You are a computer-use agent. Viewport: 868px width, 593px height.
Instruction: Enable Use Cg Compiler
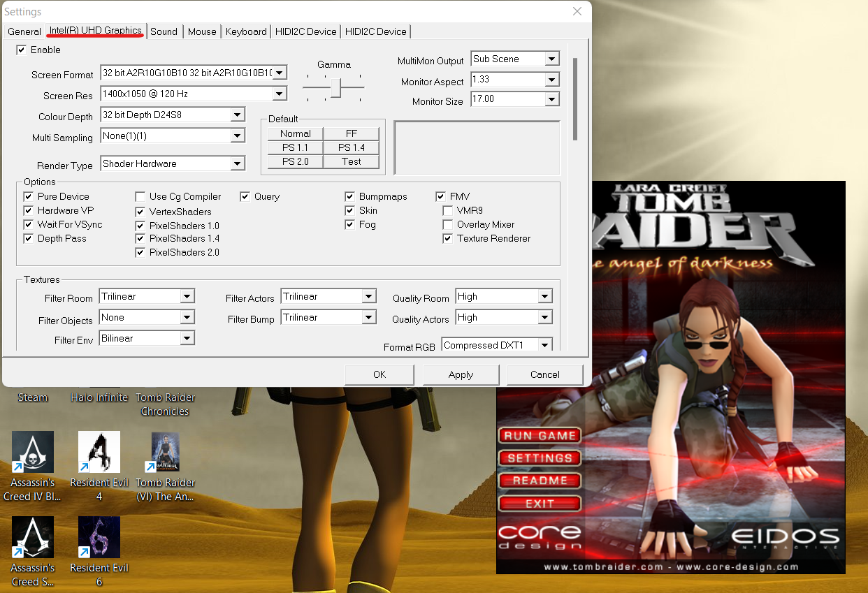point(140,197)
